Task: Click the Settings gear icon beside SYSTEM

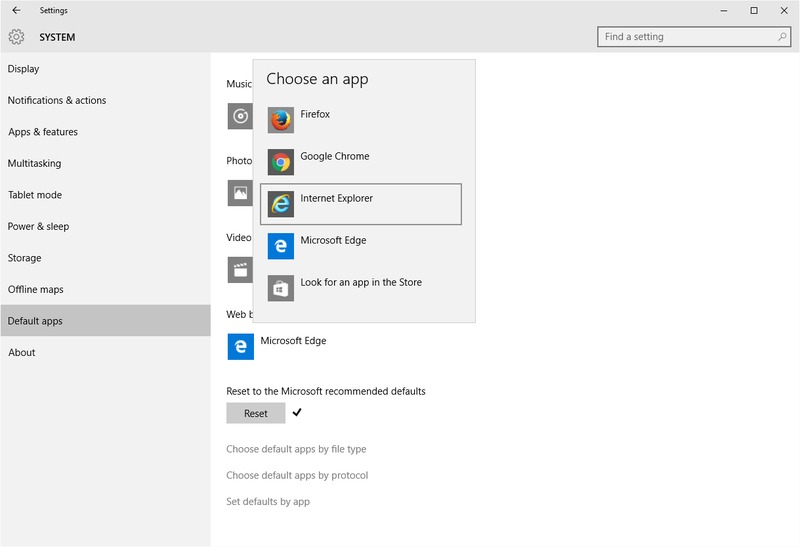Action: [x=16, y=37]
